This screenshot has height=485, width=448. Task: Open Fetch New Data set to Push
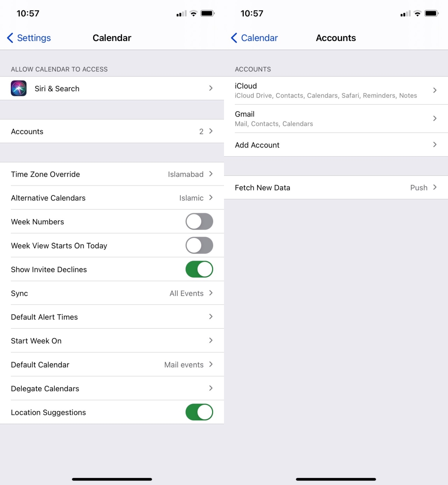tap(336, 187)
